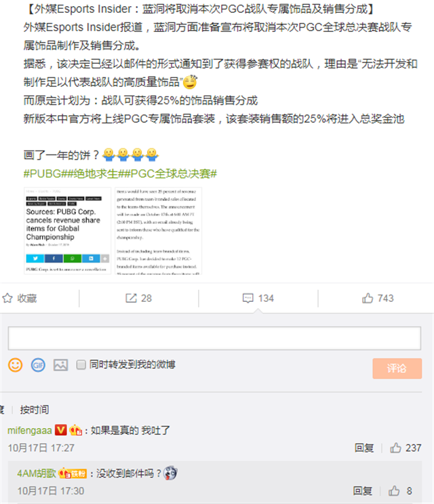This screenshot has width=434, height=504.
Task: Focus the comment text input box
Action: click(214, 338)
